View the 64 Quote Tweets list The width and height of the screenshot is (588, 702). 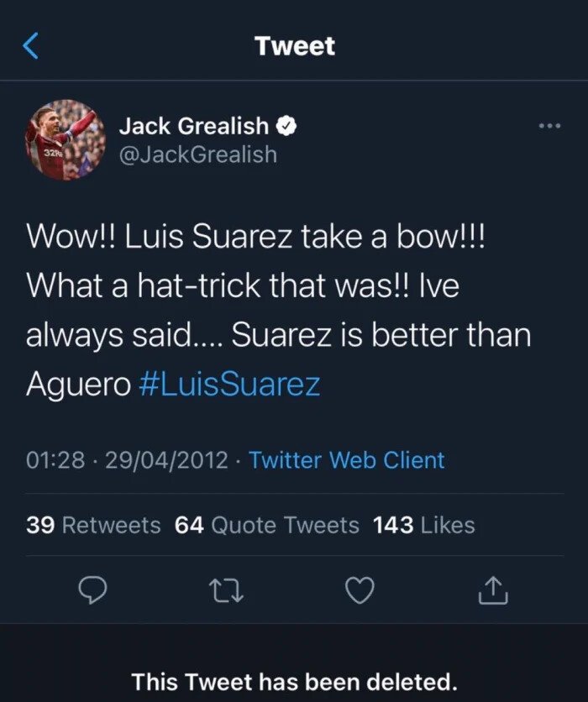click(x=267, y=526)
